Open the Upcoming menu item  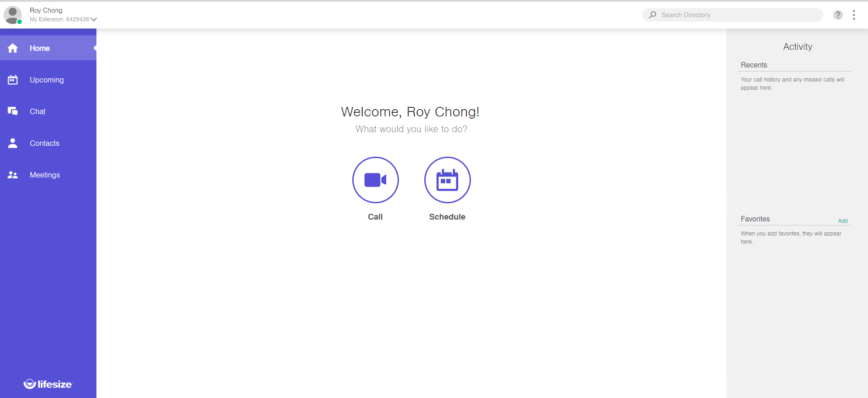pos(47,80)
